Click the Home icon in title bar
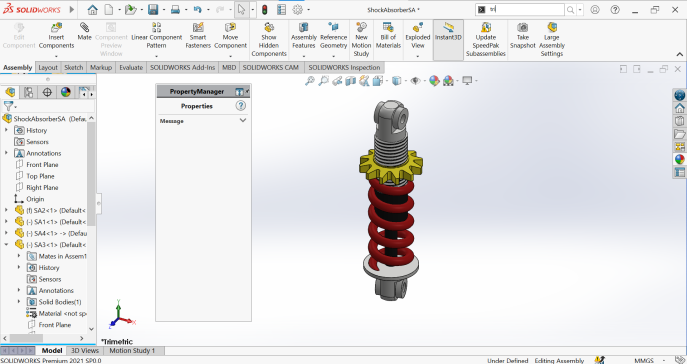Image resolution: width=687 pixels, height=364 pixels. 92,10
